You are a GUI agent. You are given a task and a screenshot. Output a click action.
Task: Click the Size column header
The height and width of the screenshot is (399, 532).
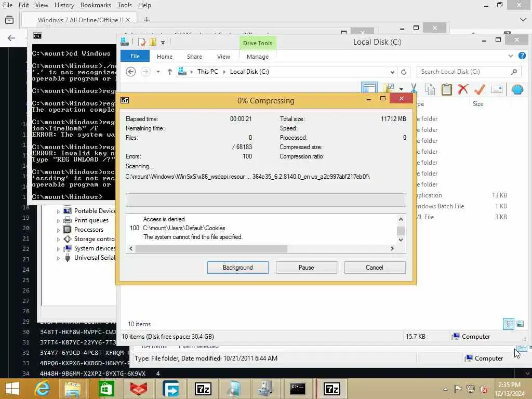coord(478,104)
